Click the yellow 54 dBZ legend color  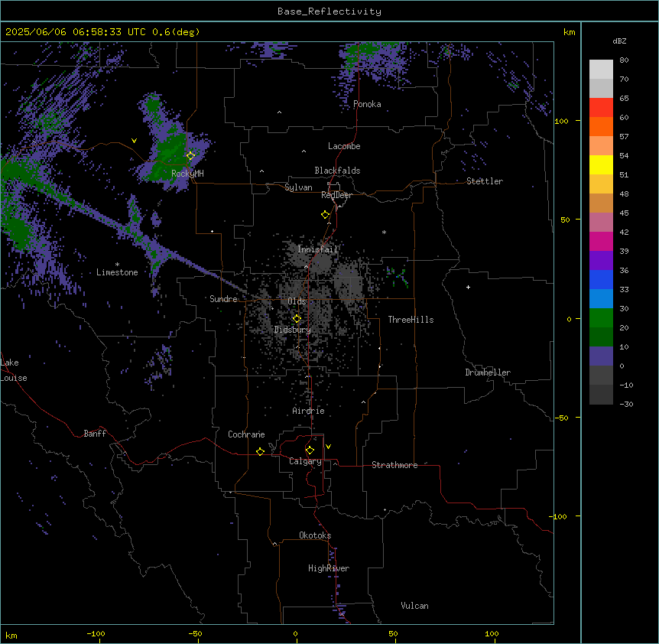coord(601,164)
